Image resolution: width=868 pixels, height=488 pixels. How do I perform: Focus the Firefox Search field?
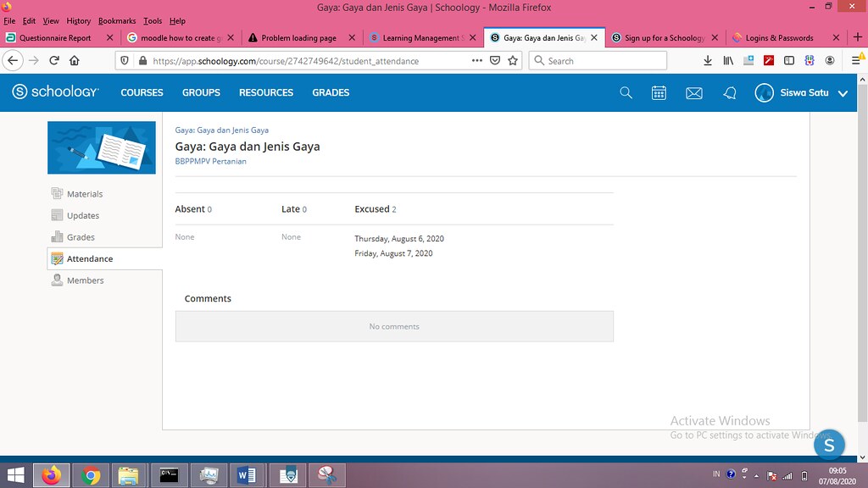tap(598, 61)
